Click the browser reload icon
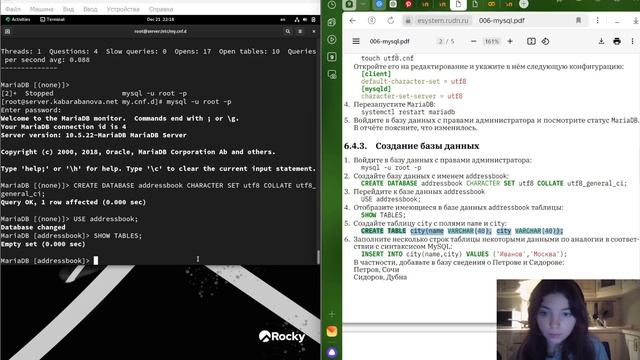This screenshot has width=640, height=360. pos(391,20)
